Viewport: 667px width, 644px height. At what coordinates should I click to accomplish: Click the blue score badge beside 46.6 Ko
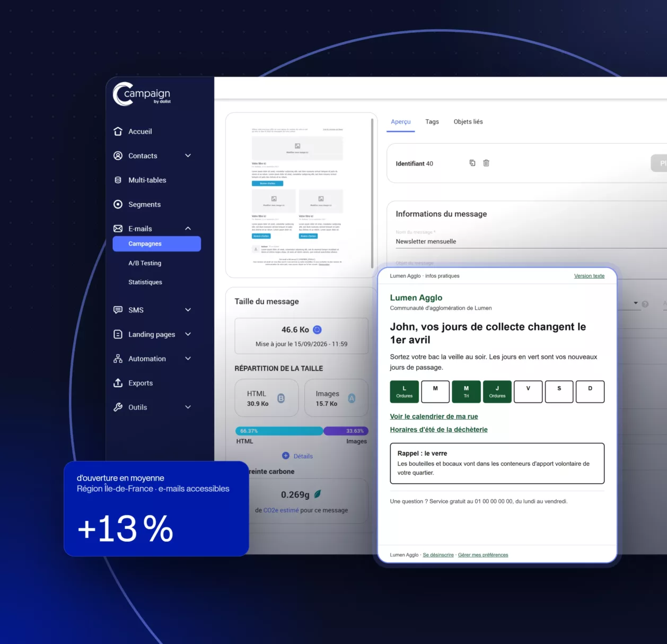(x=317, y=329)
